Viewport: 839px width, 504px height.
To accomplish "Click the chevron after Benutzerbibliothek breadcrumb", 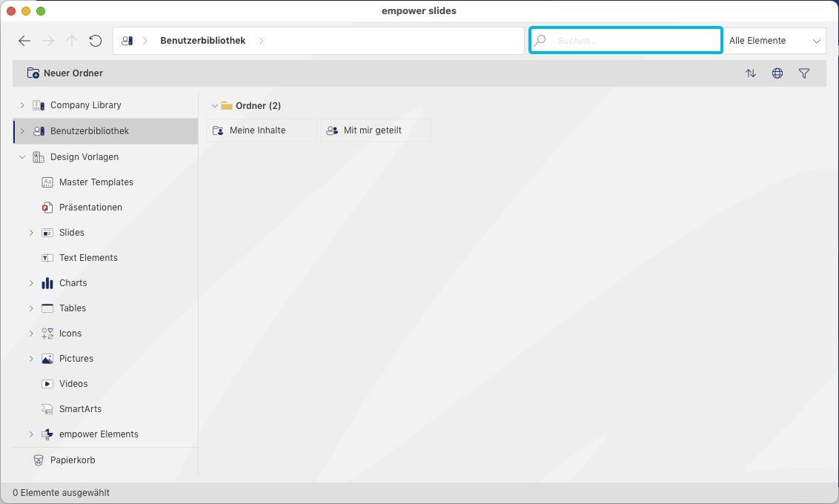I will click(261, 41).
